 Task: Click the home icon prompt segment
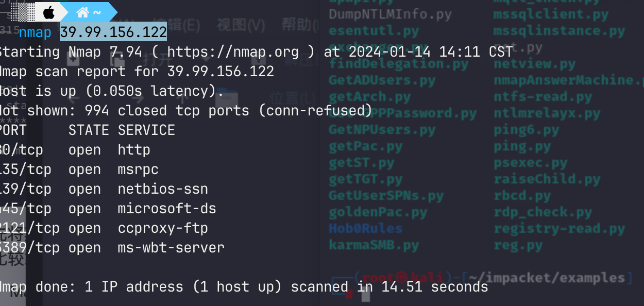(x=88, y=11)
